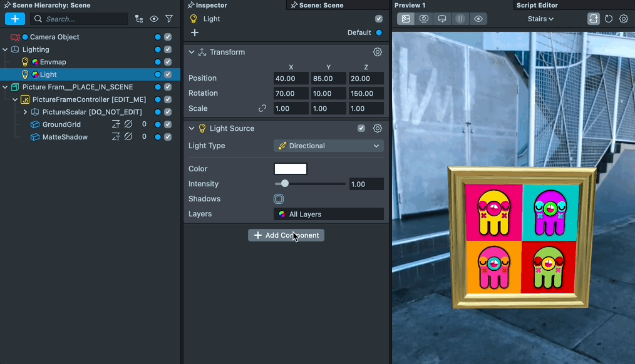Screen dimensions: 635x364
Task: Click the Scale uniform link icon
Action: pos(262,108)
